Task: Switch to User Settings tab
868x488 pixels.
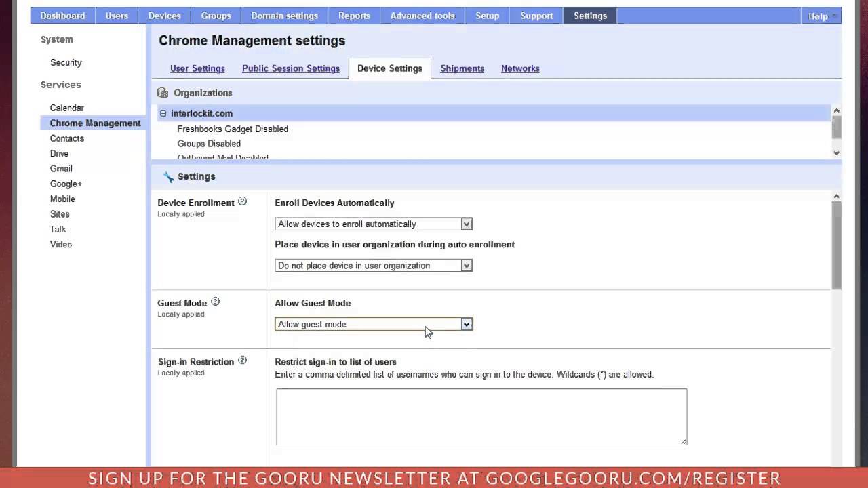Action: click(197, 68)
